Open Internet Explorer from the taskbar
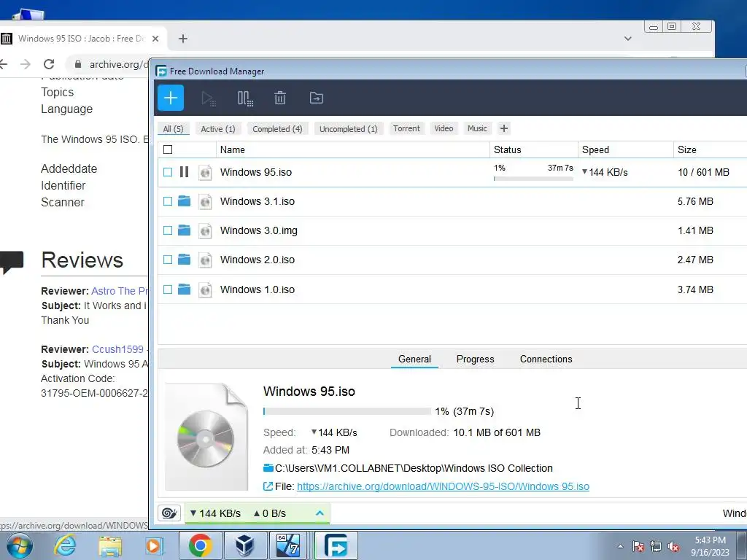 [65, 545]
